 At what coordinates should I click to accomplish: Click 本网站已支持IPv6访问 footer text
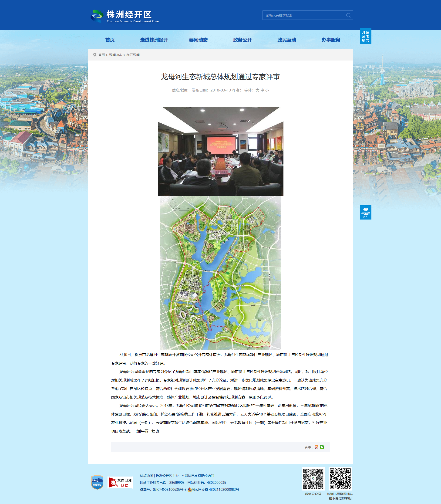click(198, 475)
